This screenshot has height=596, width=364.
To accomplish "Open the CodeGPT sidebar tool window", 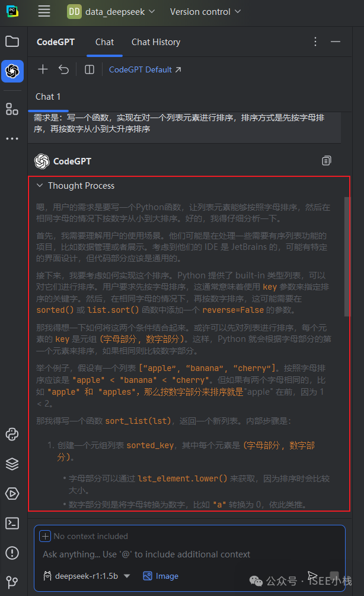I will pos(12,71).
